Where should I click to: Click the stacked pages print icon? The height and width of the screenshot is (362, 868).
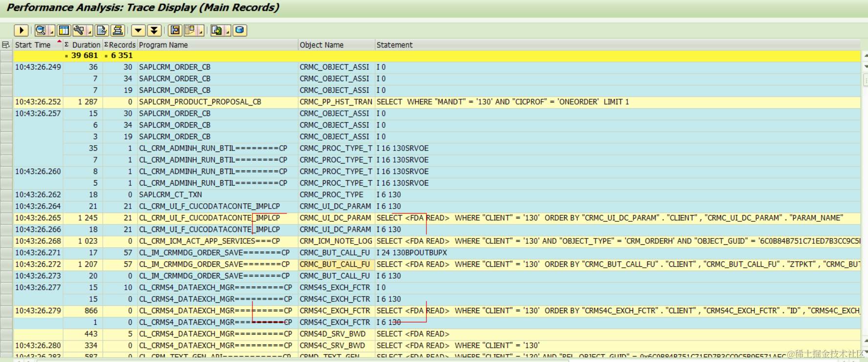[118, 30]
